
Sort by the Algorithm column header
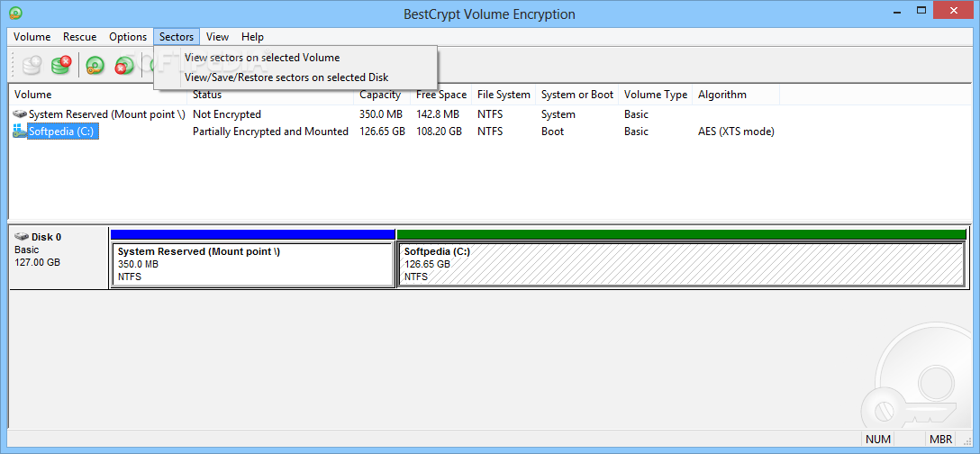pyautogui.click(x=736, y=95)
